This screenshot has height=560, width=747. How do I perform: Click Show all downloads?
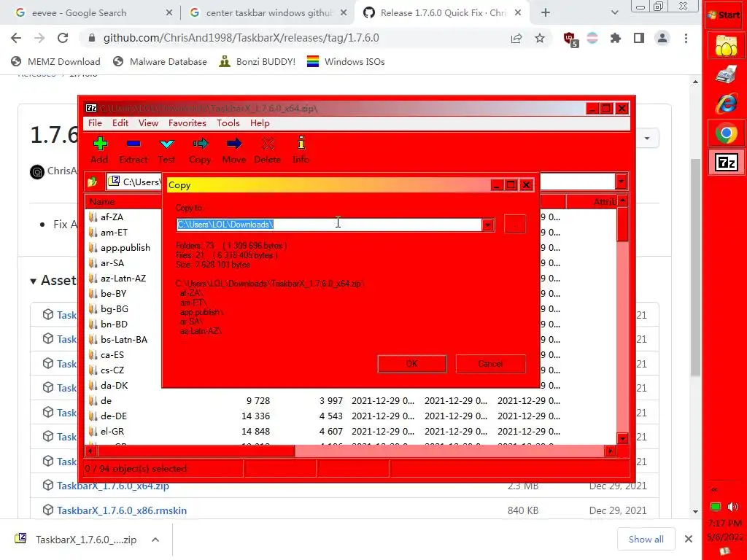(x=646, y=539)
